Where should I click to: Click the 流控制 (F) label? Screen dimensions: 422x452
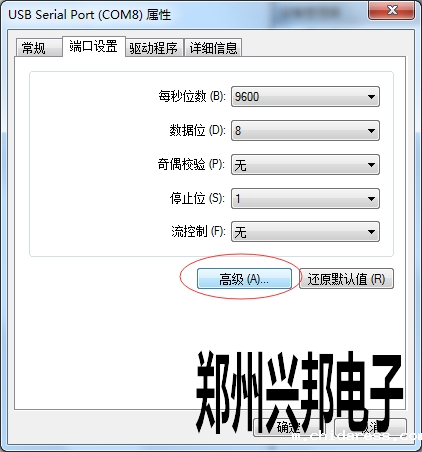(x=198, y=231)
